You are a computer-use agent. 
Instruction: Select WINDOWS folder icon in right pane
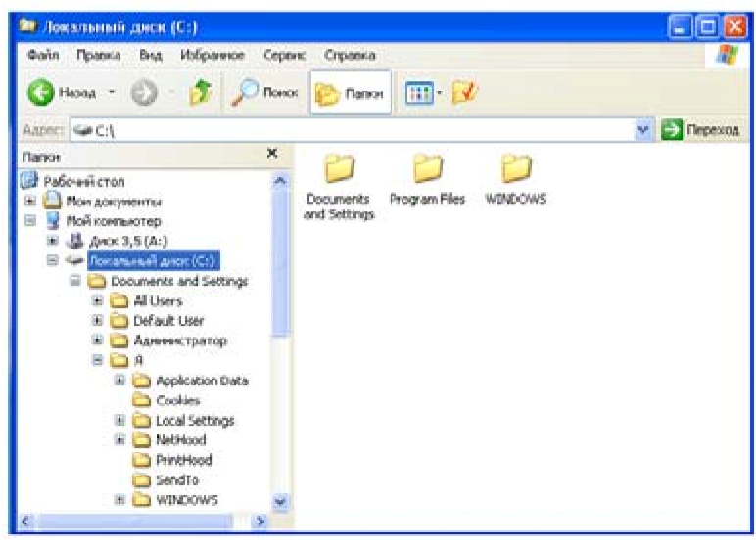point(516,179)
